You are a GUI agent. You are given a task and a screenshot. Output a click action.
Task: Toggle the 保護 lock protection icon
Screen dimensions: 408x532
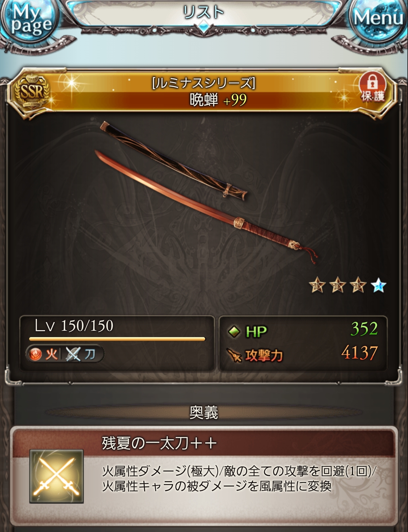tap(373, 88)
